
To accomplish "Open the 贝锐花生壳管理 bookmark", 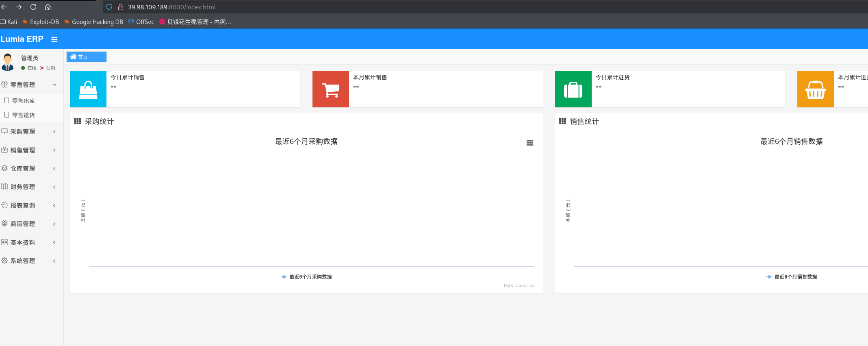I will [x=195, y=22].
